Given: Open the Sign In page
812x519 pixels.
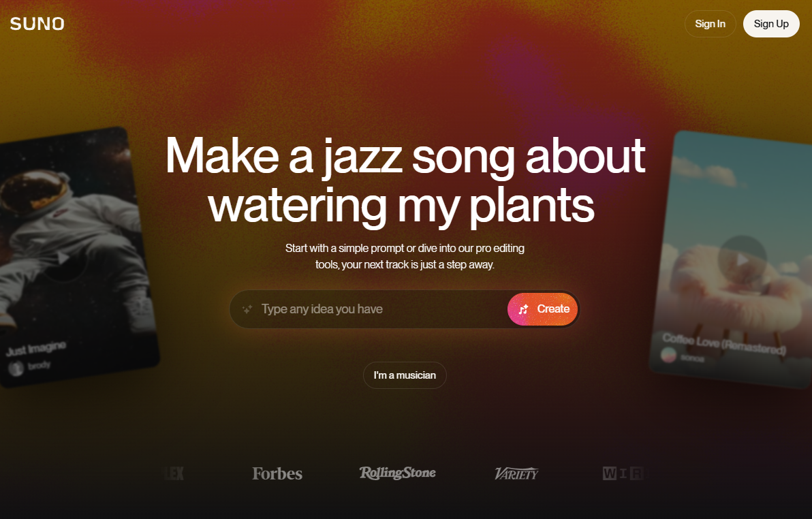Looking at the screenshot, I should pos(710,24).
